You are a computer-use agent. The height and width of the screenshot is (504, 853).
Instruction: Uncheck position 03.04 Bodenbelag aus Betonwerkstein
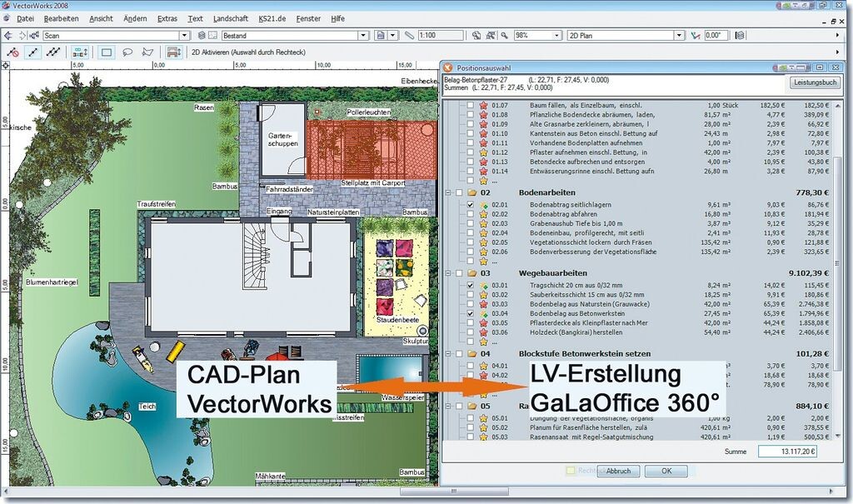[x=471, y=313]
